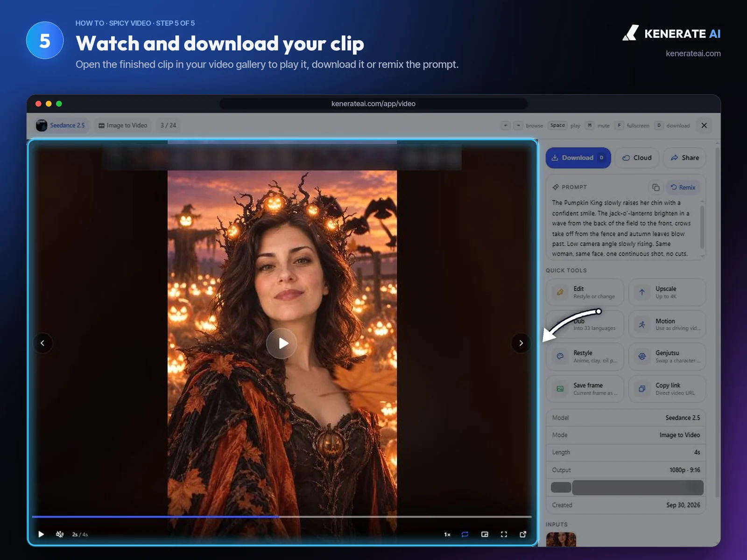
Task: Click the browser address bar kenerateai.com/app/video
Action: click(373, 104)
